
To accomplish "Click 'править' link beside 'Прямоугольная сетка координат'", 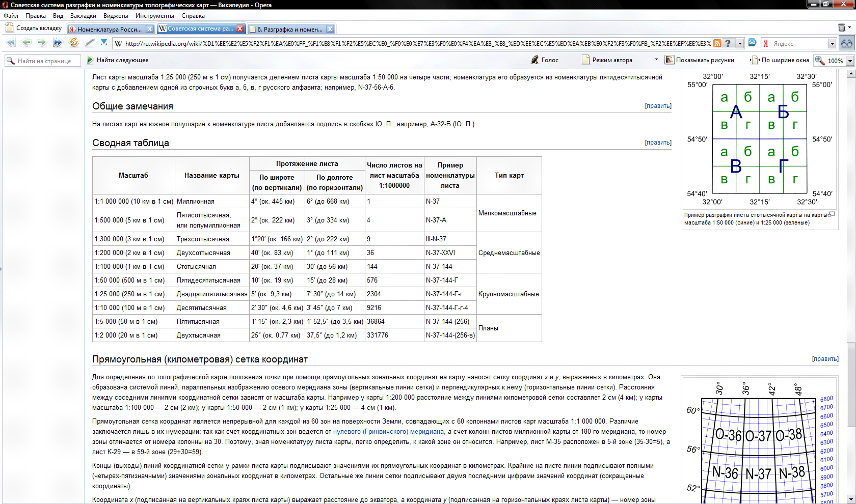I will point(825,359).
